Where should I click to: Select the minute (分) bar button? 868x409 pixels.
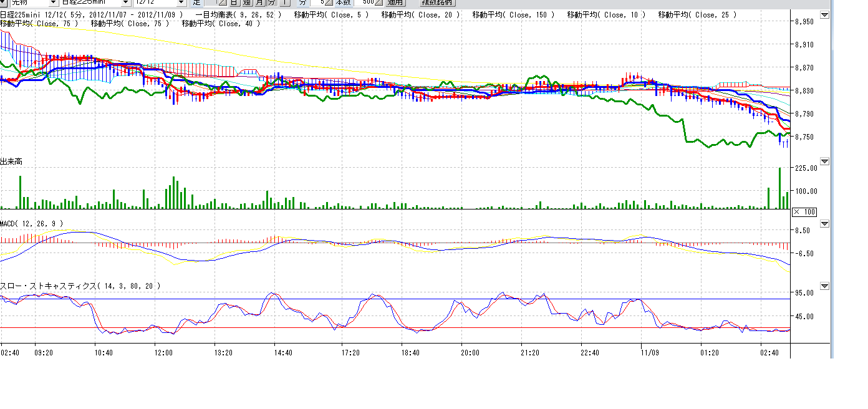271,2
